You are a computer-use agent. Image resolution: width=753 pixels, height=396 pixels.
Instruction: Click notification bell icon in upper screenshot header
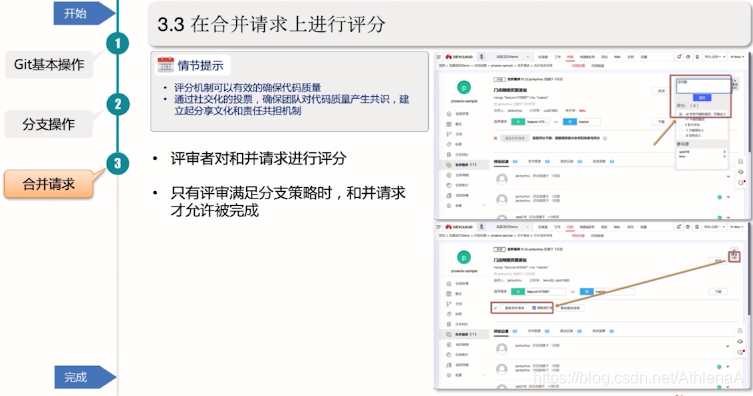(679, 57)
